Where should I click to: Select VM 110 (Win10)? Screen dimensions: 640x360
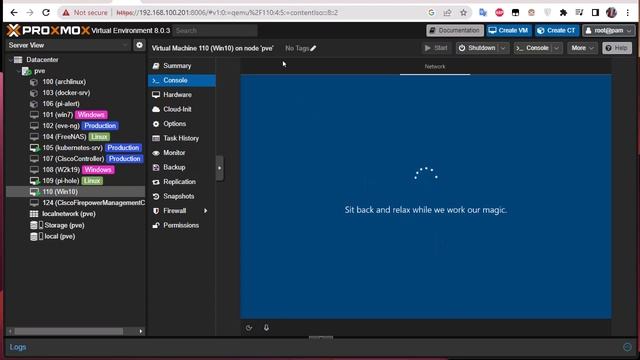[75, 191]
